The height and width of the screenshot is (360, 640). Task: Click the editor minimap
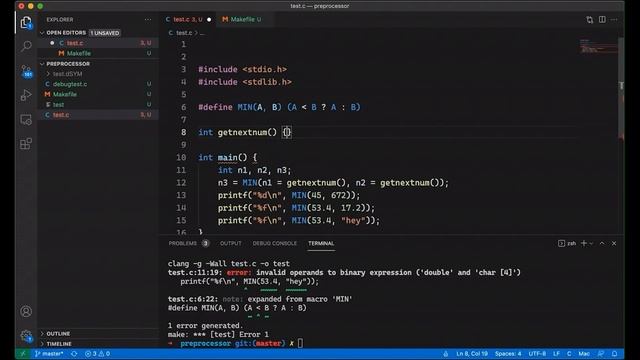point(598,46)
